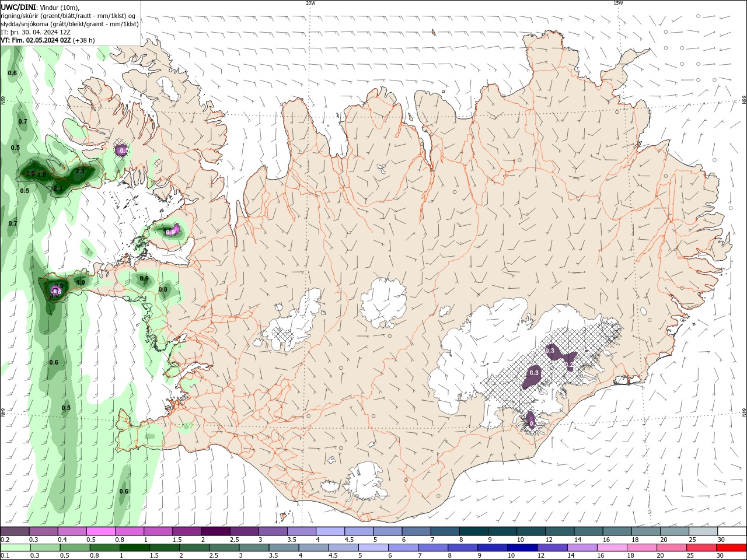The image size is (747, 560).
Task: Select the dark teal snow swatch from 8 to 9
Action: pos(473,531)
